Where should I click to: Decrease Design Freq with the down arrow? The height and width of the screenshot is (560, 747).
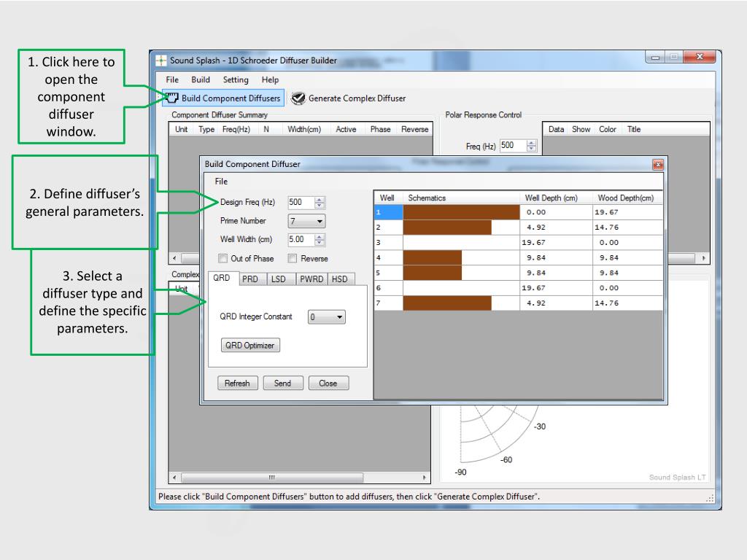[x=320, y=206]
